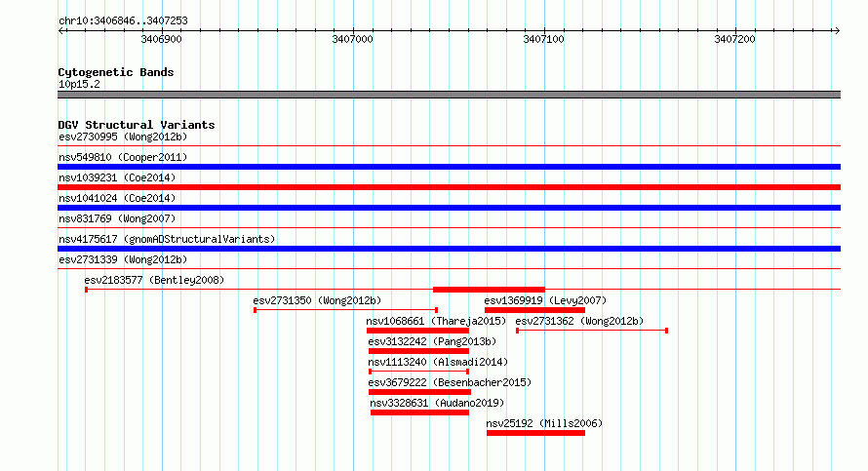Click the right arrow end of ruler
The height and width of the screenshot is (471, 868).
click(837, 30)
